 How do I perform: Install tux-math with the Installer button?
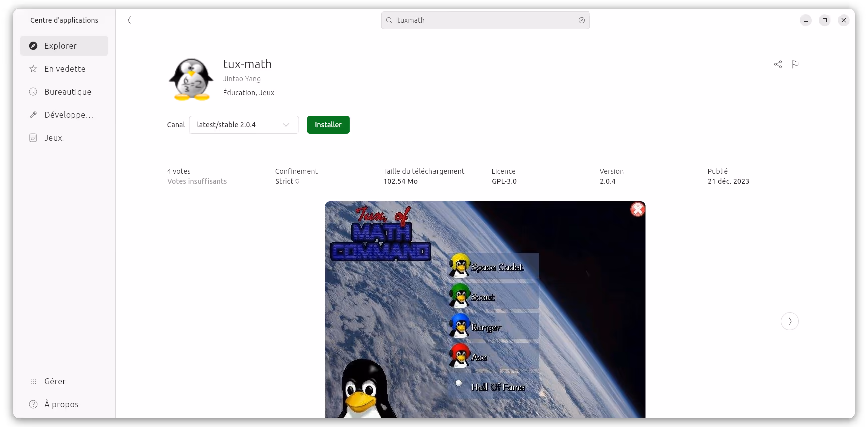328,125
